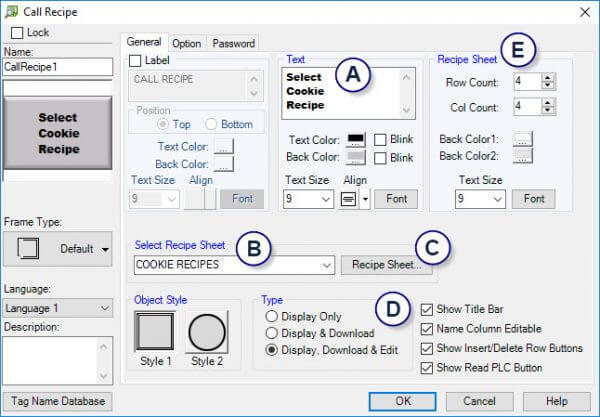Open Recipe Sheet Back Color1 picker button
This screenshot has height=417, width=600.
point(523,138)
